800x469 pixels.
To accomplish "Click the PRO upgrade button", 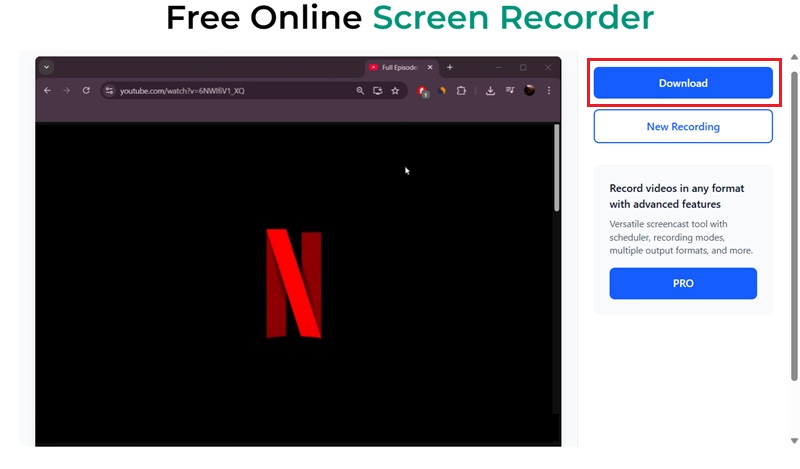I will point(683,284).
